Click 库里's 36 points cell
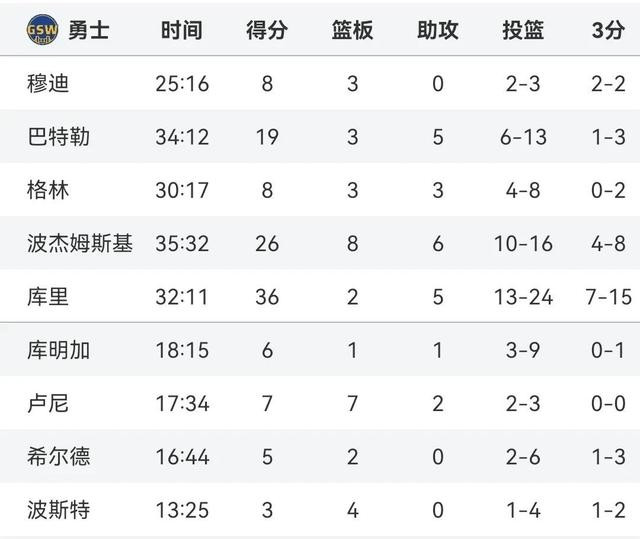Image resolution: width=640 pixels, height=539 pixels. [267, 297]
